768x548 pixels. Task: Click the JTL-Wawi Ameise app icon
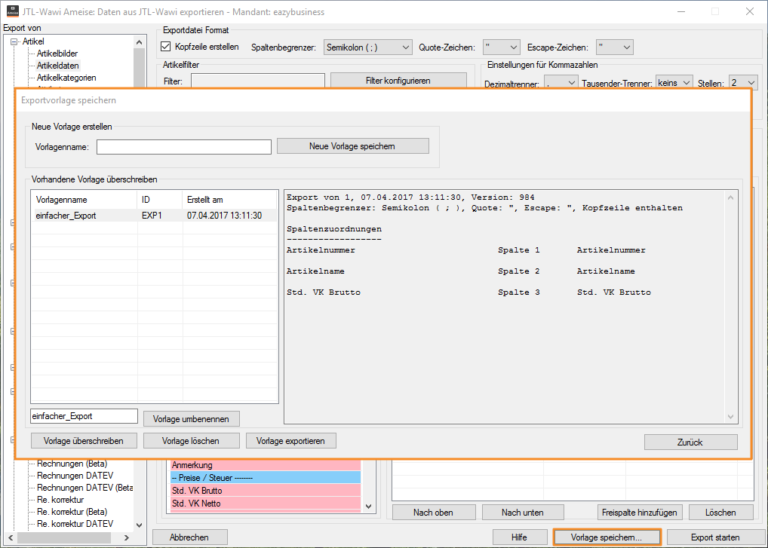pos(12,11)
